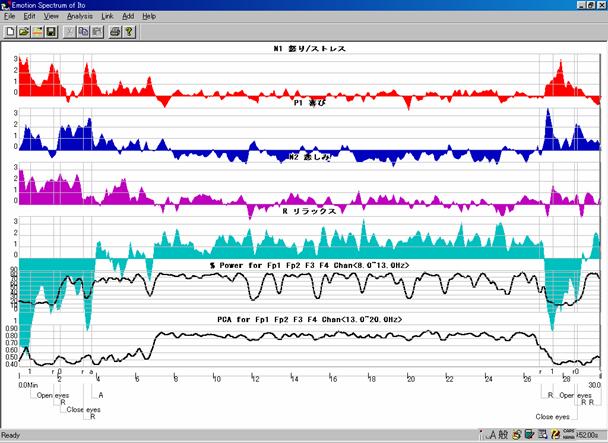This screenshot has width=608, height=443.
Task: Click the yellow question mark Help icon
Action: [x=129, y=32]
